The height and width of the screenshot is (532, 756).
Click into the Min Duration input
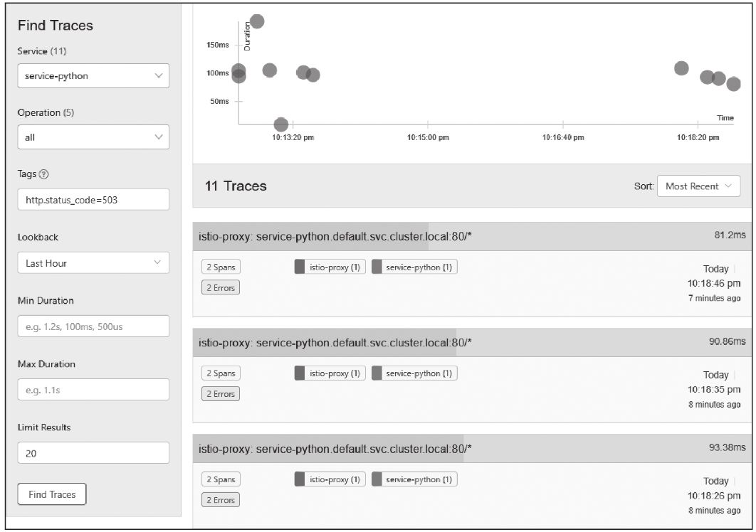click(x=93, y=326)
